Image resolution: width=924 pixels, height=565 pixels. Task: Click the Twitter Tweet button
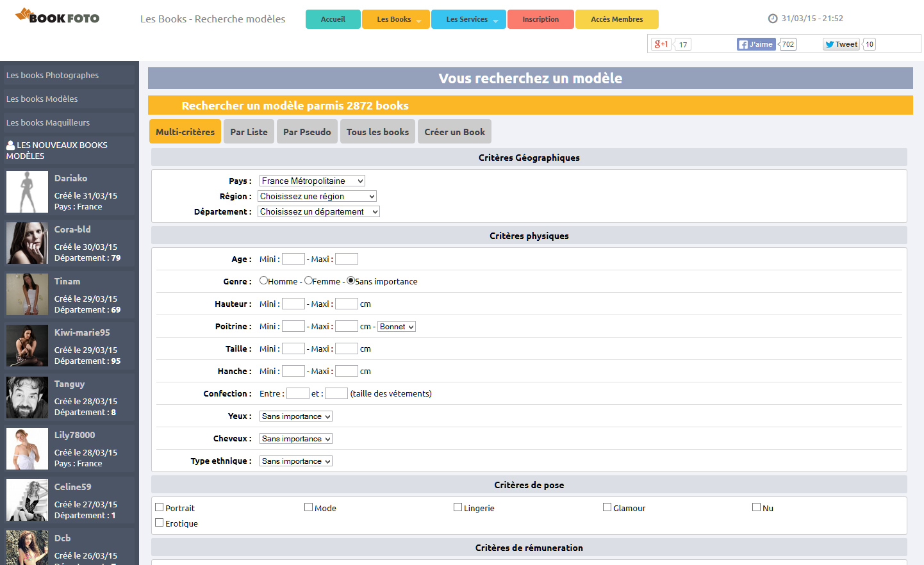pos(841,44)
